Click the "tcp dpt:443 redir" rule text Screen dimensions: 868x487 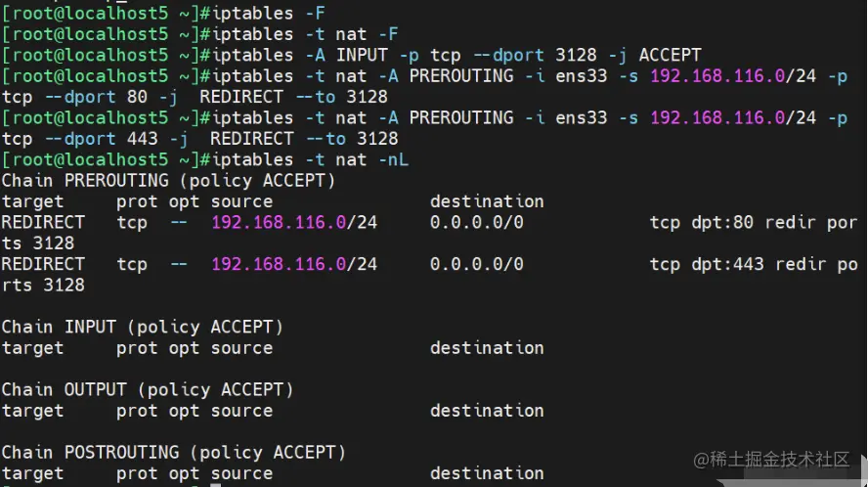[738, 265]
